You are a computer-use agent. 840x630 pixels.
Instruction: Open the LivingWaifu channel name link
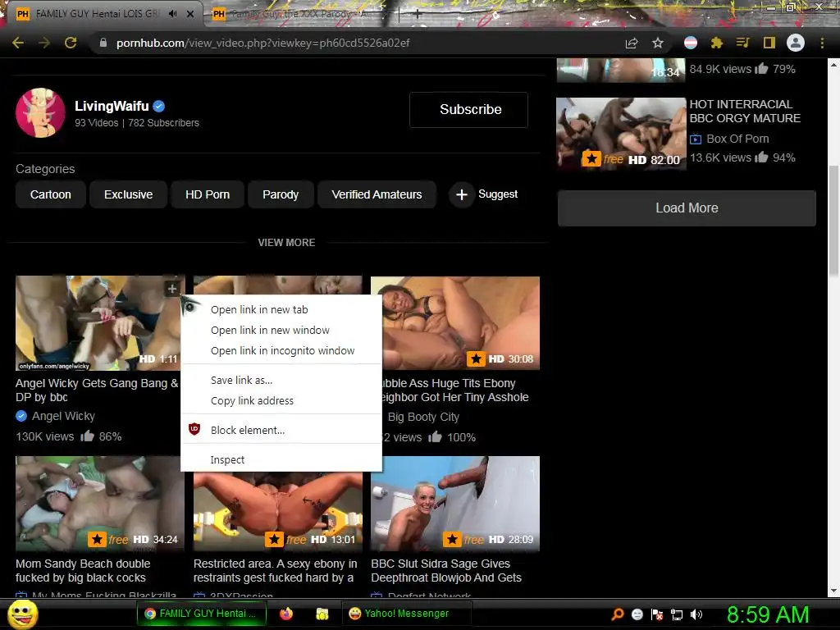pyautogui.click(x=112, y=106)
